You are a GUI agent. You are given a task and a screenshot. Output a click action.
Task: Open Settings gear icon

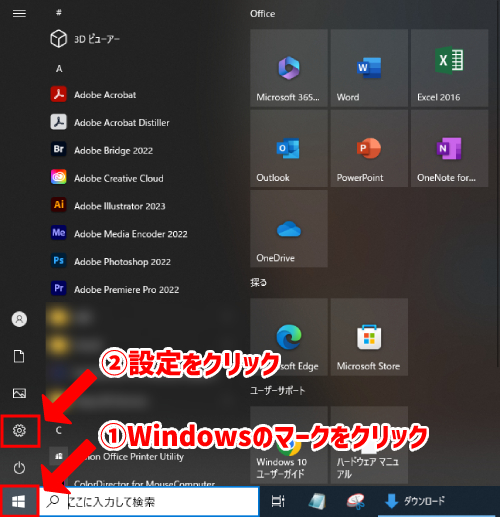pyautogui.click(x=19, y=430)
